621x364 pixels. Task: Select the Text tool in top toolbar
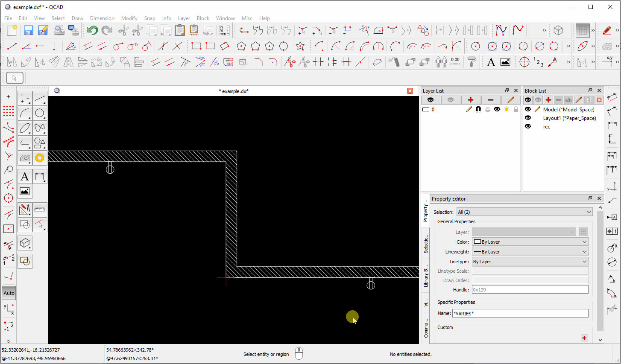(491, 62)
